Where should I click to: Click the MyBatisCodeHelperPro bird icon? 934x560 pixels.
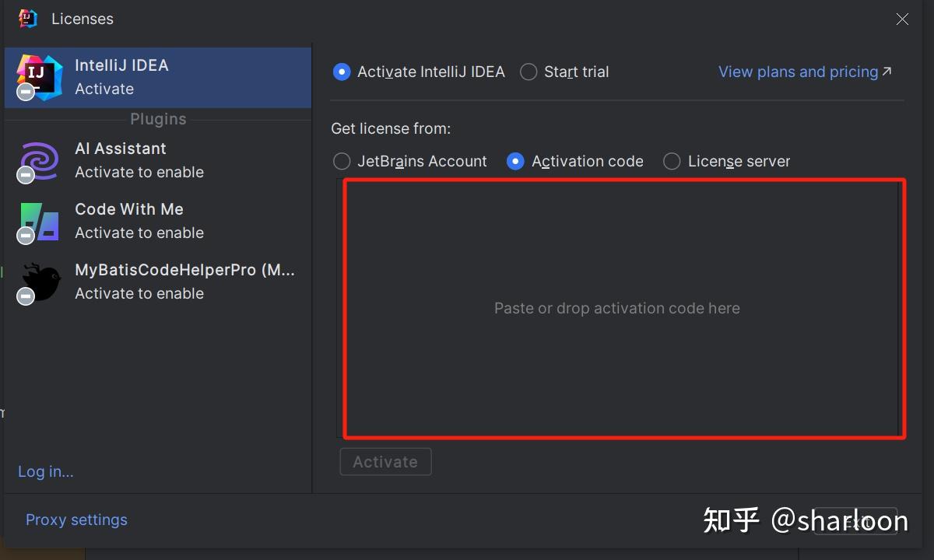(x=40, y=282)
